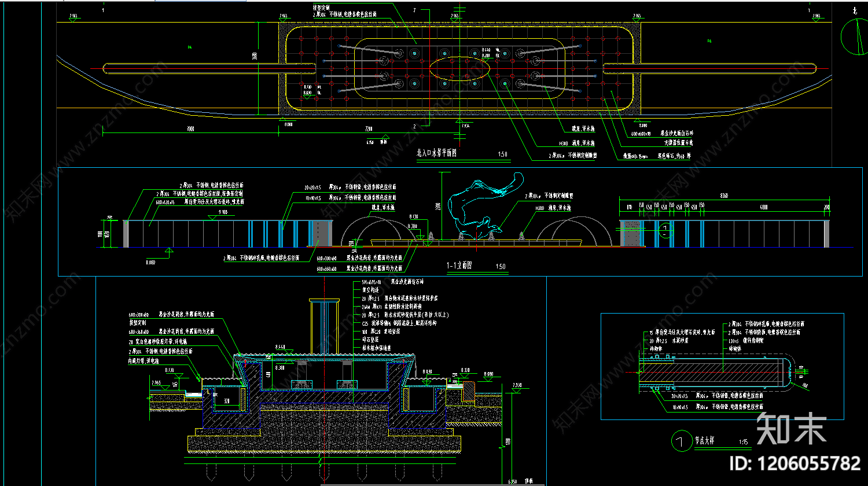Click the 支撑器位置示意 annotation
868x486 pixels.
[678, 142]
